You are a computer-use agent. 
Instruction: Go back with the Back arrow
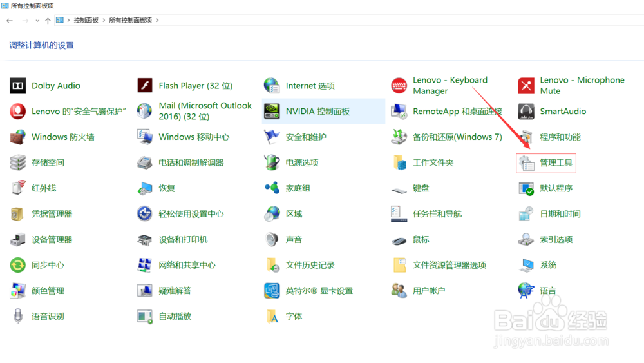click(10, 20)
